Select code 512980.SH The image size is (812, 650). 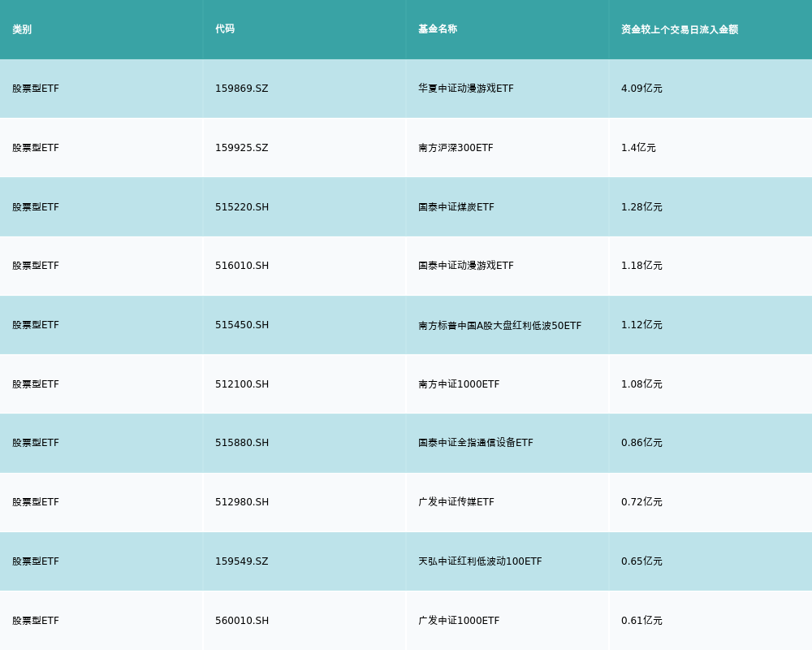click(x=242, y=502)
